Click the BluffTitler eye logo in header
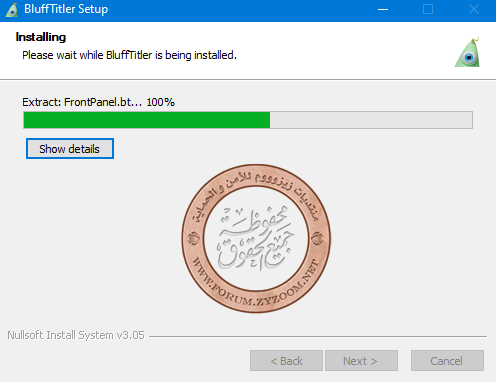The height and width of the screenshot is (382, 496). click(468, 52)
